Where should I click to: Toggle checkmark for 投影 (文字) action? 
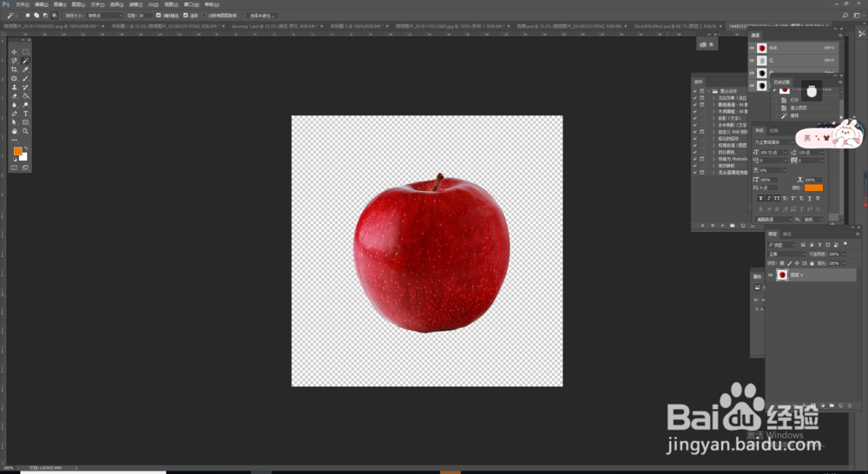tap(695, 118)
